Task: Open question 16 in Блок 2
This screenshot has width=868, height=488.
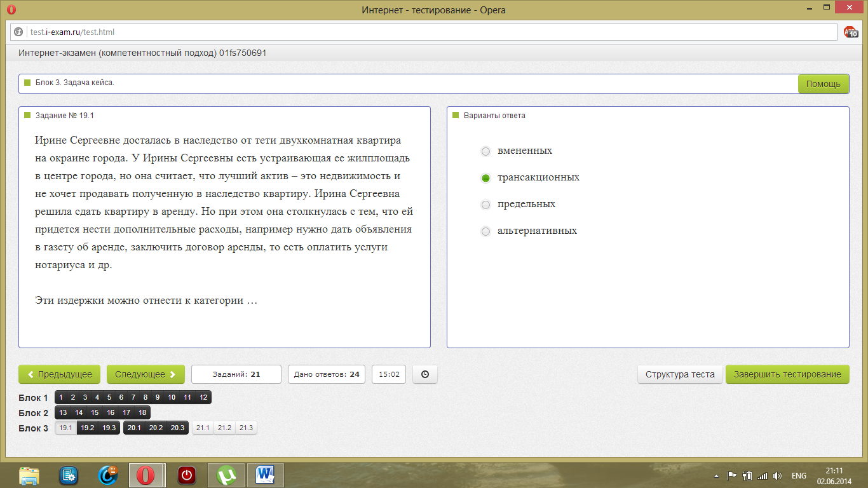Action: click(x=111, y=412)
